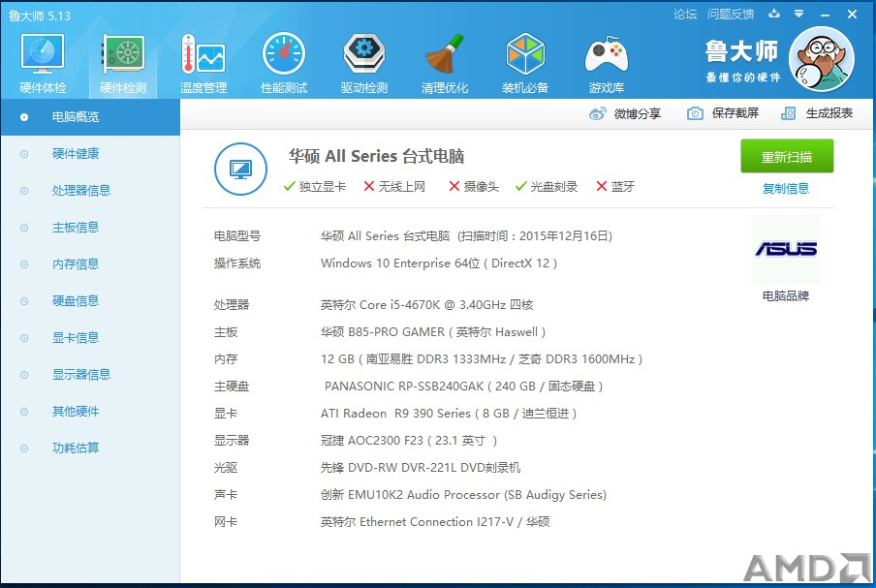The width and height of the screenshot is (876, 588).
Task: Close the 鲁大师 window
Action: 852,15
